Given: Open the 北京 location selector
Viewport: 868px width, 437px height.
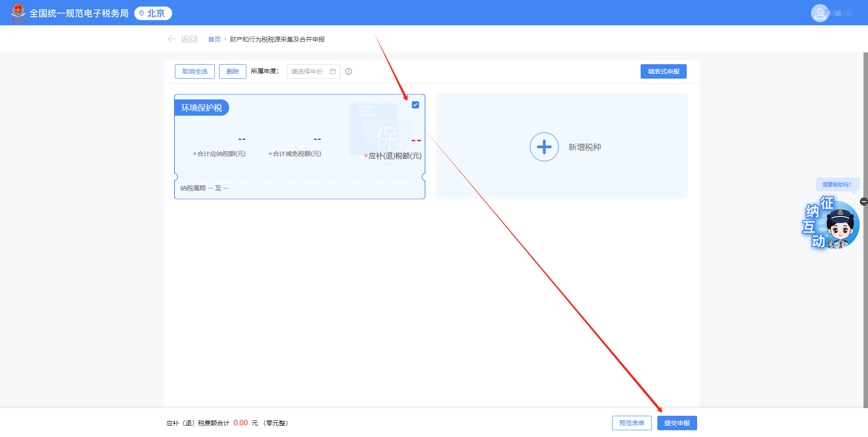Looking at the screenshot, I should 153,13.
